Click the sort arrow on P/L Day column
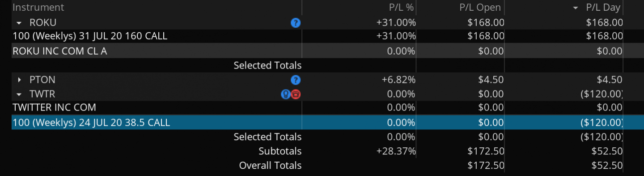 (576, 8)
